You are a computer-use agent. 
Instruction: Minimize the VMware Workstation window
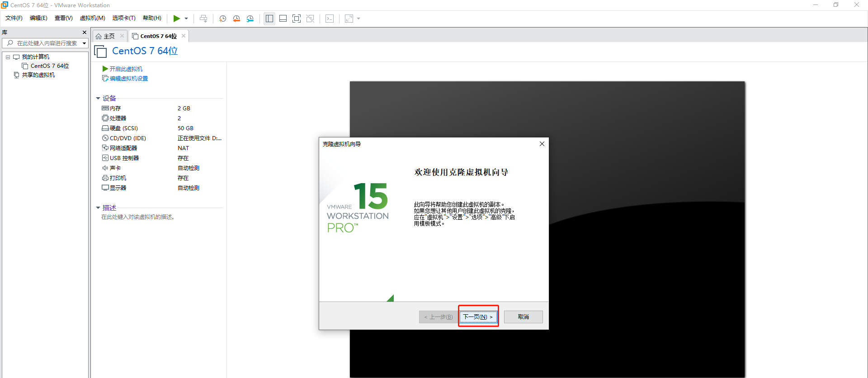coord(816,5)
